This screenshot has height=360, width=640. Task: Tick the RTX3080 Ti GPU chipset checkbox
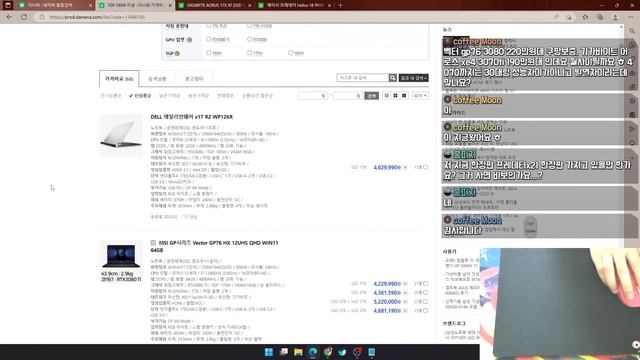[x=209, y=39]
